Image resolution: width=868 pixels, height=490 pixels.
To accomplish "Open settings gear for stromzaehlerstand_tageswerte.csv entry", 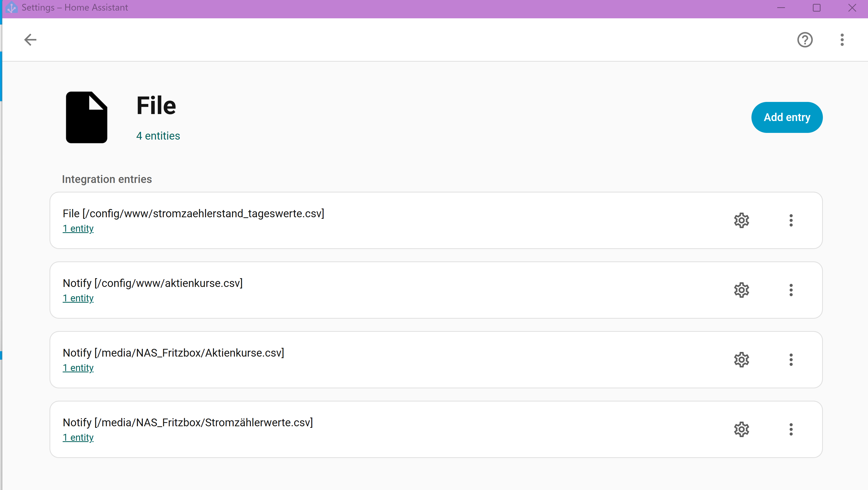I will pos(741,221).
